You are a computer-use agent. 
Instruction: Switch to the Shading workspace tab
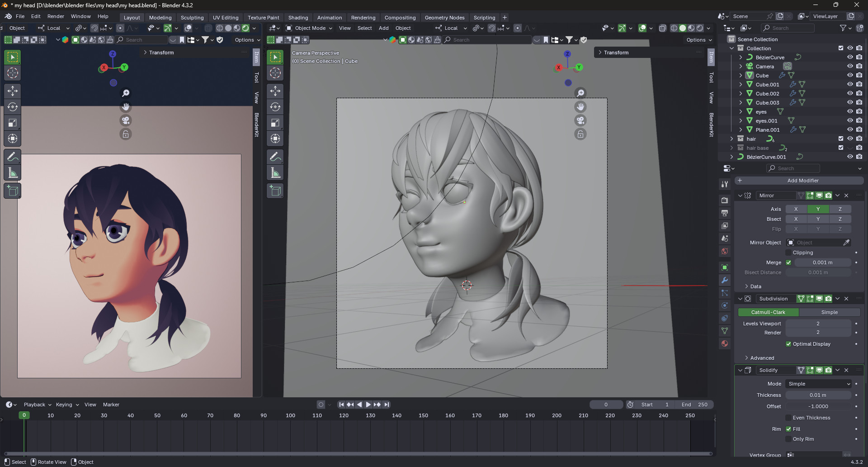point(298,18)
